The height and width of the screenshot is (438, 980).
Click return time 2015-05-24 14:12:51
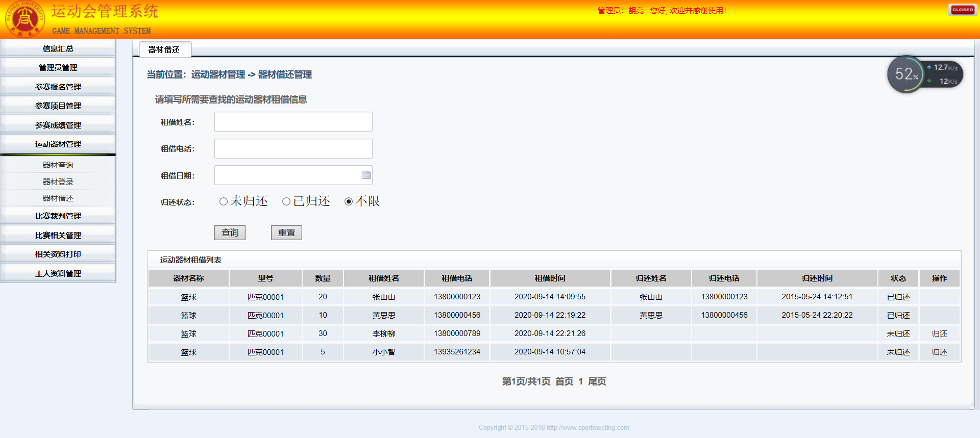(817, 297)
